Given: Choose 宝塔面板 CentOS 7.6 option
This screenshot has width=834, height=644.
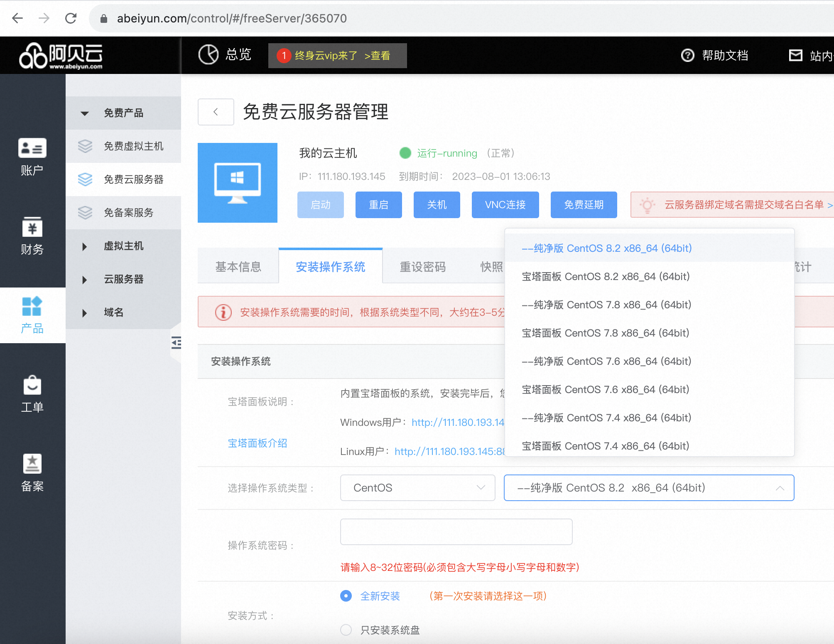Looking at the screenshot, I should pyautogui.click(x=605, y=389).
